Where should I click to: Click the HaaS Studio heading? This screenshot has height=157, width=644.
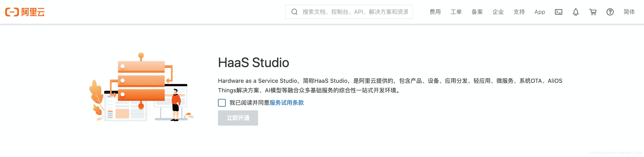tap(254, 62)
